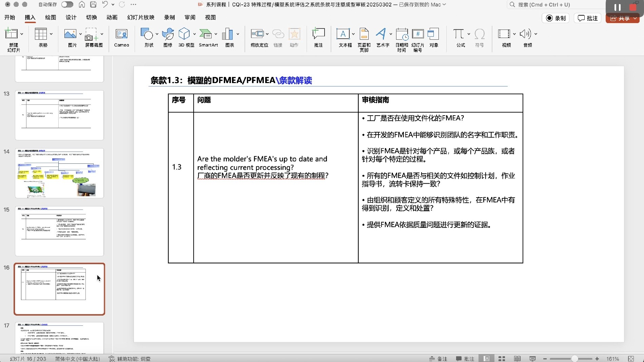Switch to the 设计 ribbon tab
The width and height of the screenshot is (644, 362).
(71, 17)
